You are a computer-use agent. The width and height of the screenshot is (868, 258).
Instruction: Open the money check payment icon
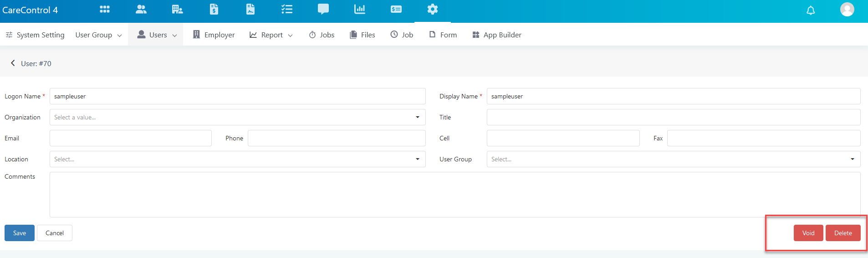pos(396,9)
